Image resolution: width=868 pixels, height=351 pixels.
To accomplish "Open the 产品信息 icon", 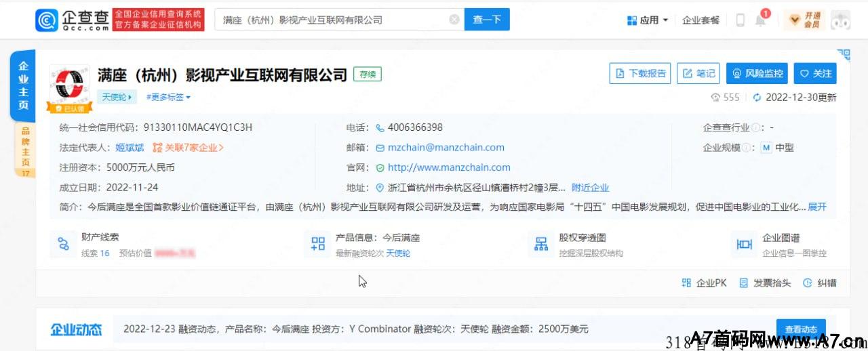I will pos(317,244).
